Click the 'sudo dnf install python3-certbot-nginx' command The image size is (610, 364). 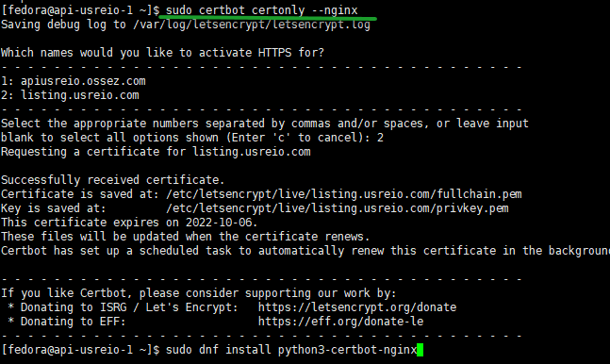(x=291, y=350)
